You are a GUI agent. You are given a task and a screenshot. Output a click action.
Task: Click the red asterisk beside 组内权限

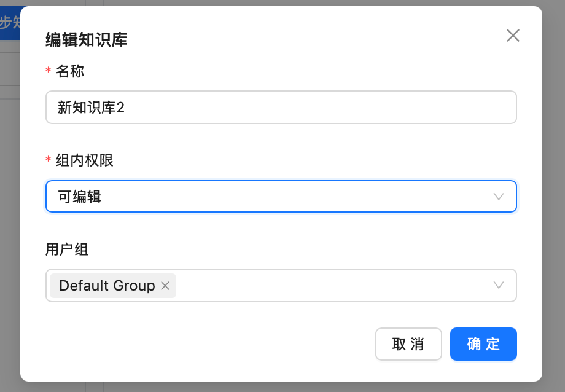47,160
